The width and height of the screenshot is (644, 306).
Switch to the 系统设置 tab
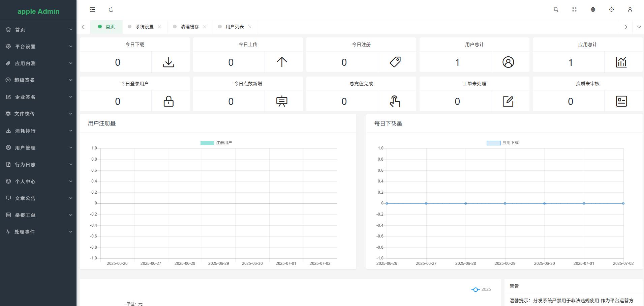pyautogui.click(x=144, y=27)
